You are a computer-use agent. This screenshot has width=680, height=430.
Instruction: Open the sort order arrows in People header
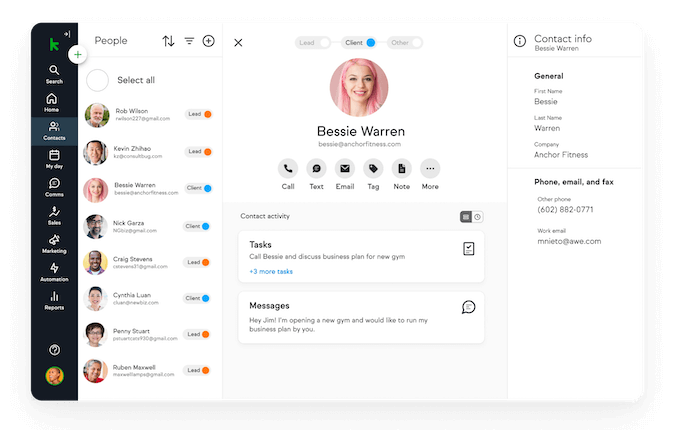click(x=168, y=41)
